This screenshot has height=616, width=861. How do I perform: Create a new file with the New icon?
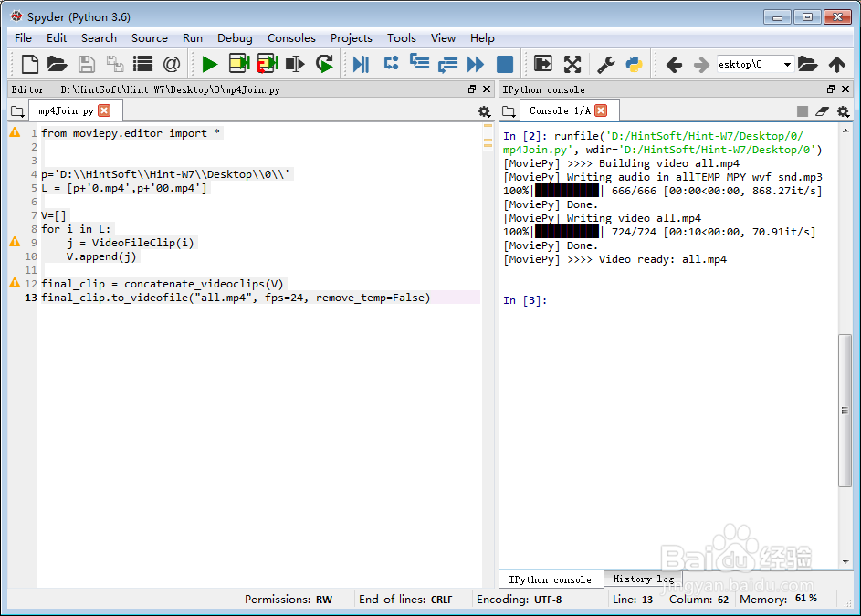click(x=28, y=64)
